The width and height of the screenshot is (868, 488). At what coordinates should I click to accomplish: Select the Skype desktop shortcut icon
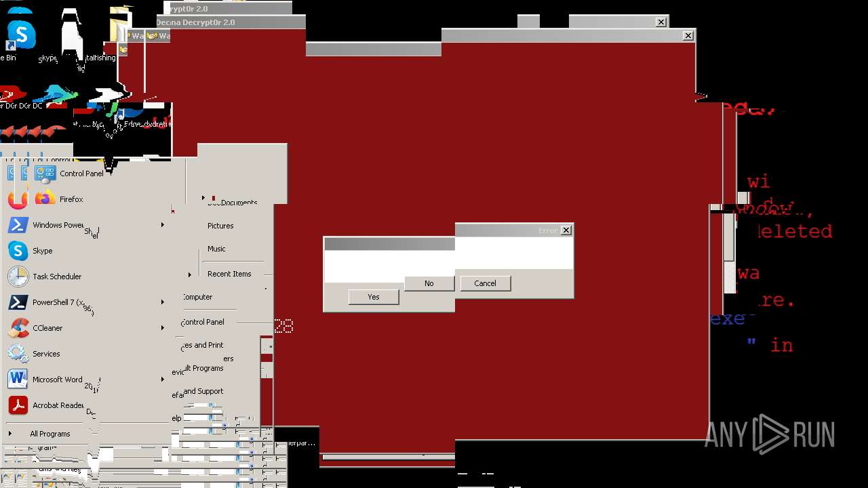(x=20, y=35)
